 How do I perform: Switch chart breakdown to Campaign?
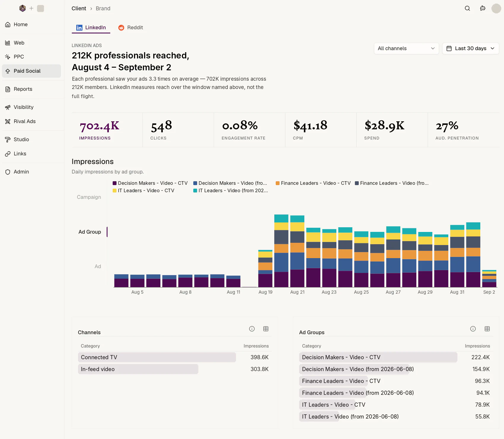click(89, 197)
